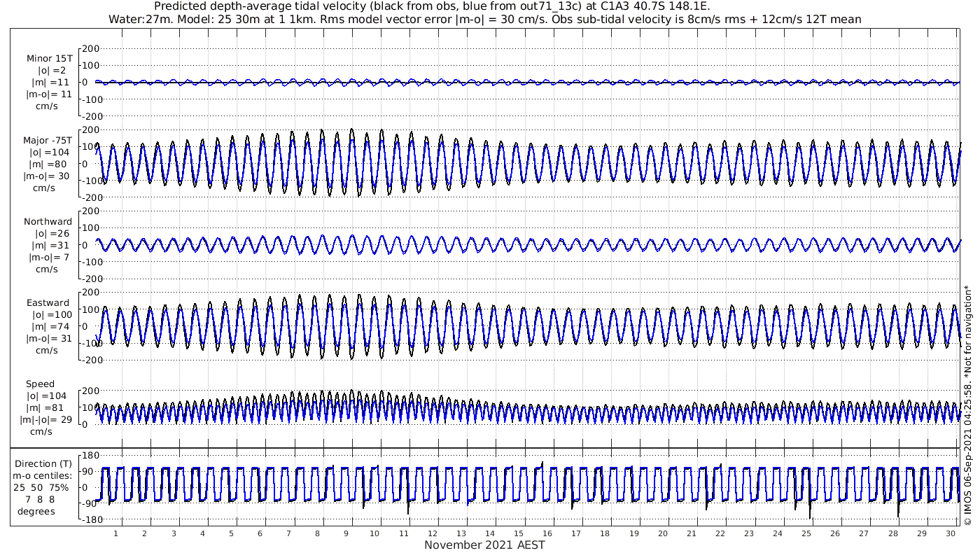
Task: Click '|m-o|= 30' in the Major panel
Action: click(x=46, y=176)
